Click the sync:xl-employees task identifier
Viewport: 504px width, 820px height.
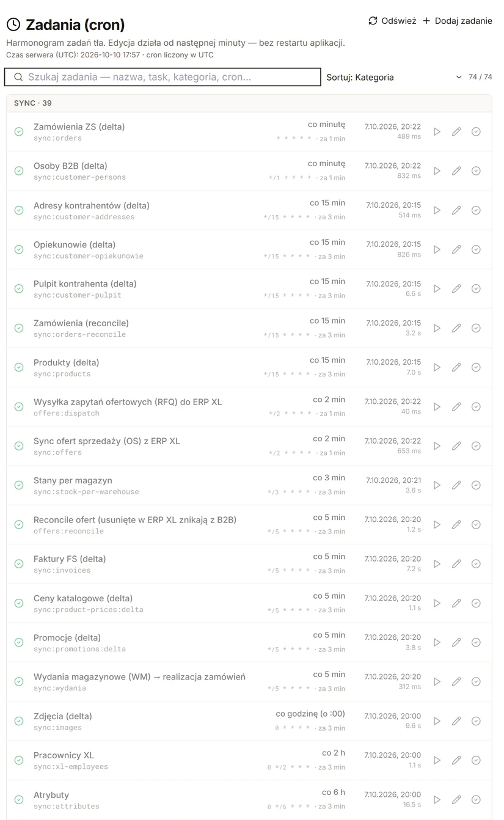pos(71,767)
